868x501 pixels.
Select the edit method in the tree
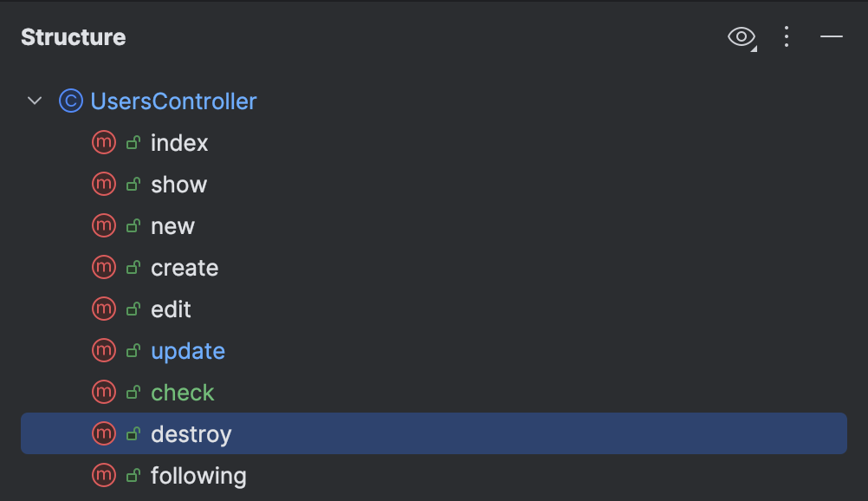click(x=171, y=309)
